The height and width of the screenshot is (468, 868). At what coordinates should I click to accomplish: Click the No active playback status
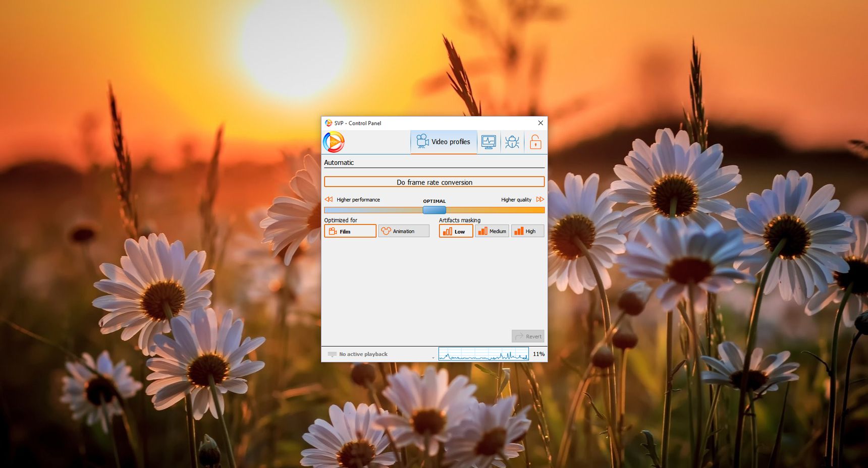point(363,355)
